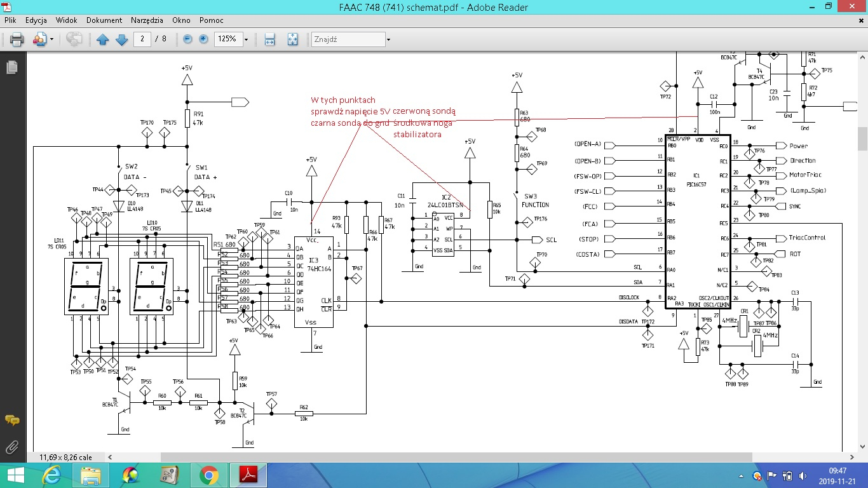Click the fit-width scrolling mode icon

point(269,39)
